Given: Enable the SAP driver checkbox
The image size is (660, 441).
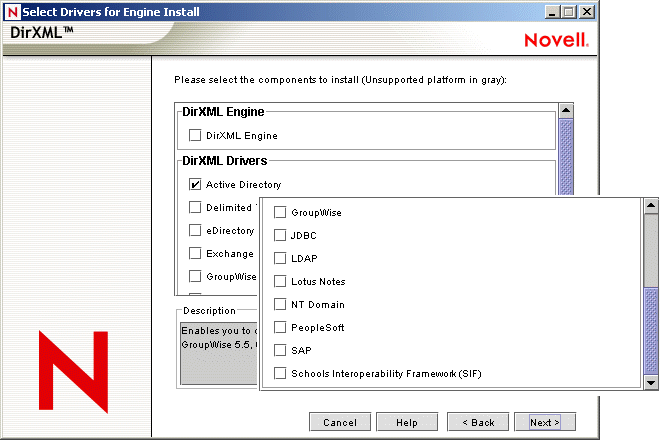Looking at the screenshot, I should click(x=280, y=350).
